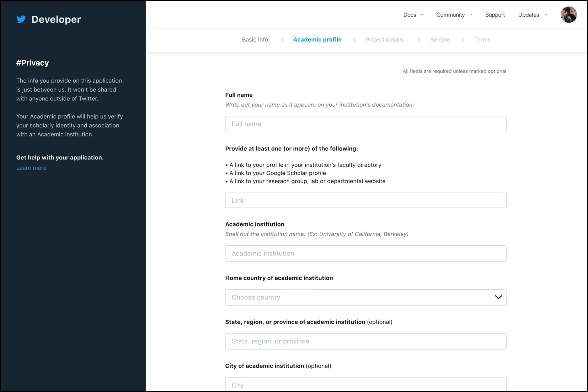
Task: Focus the Full name input field
Action: (365, 124)
